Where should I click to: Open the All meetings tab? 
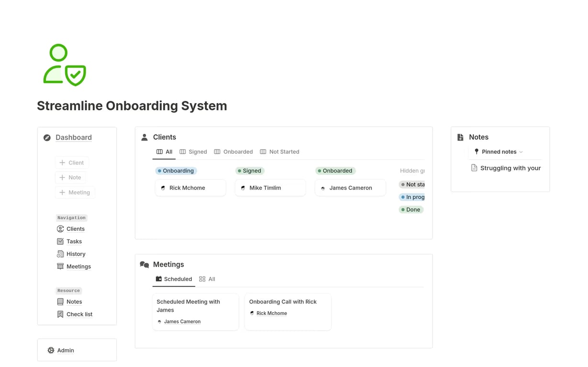point(207,279)
